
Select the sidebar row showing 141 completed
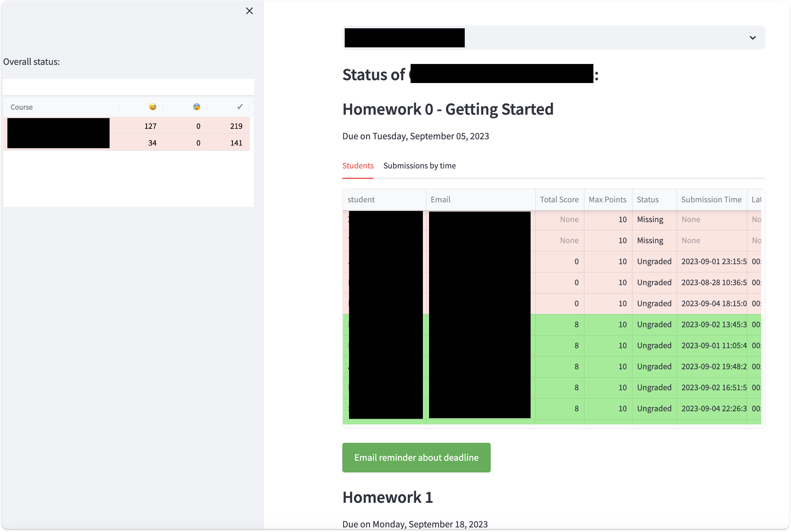coord(236,143)
